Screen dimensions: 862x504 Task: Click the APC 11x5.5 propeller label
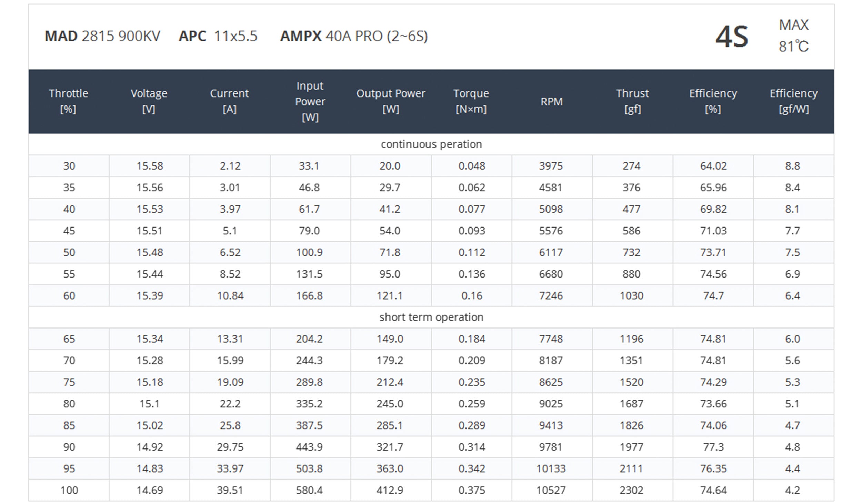(218, 36)
